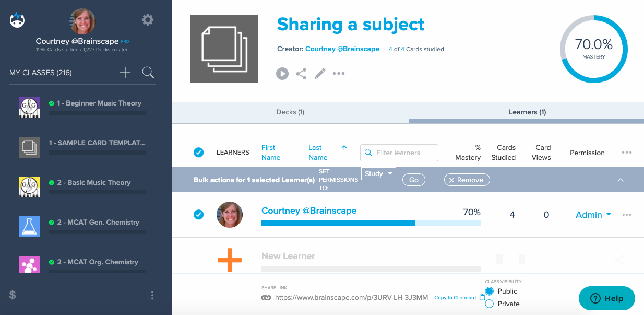Click the Beginner Music Theory class icon

pos(29,108)
